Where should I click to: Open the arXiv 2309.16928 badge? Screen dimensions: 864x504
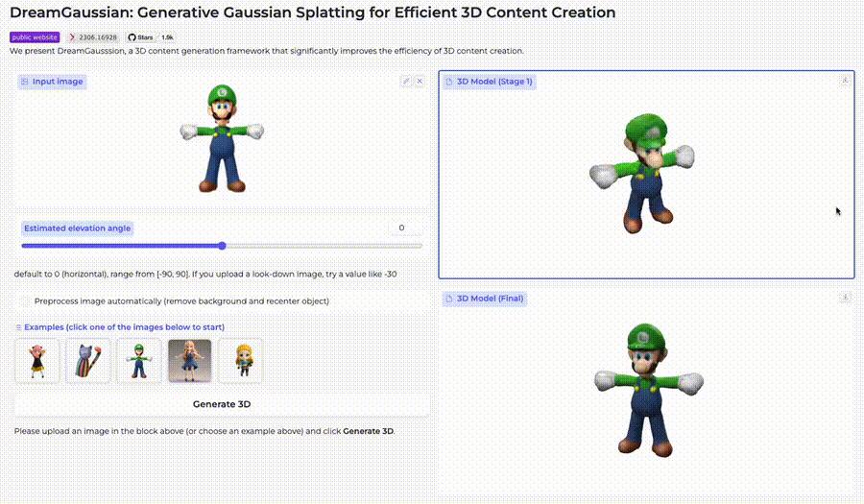[93, 37]
